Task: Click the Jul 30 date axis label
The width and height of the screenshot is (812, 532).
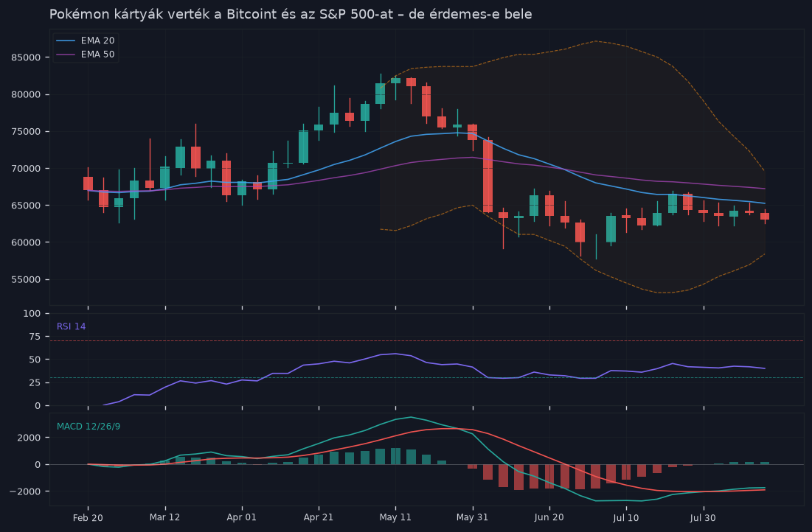Action: coord(703,517)
